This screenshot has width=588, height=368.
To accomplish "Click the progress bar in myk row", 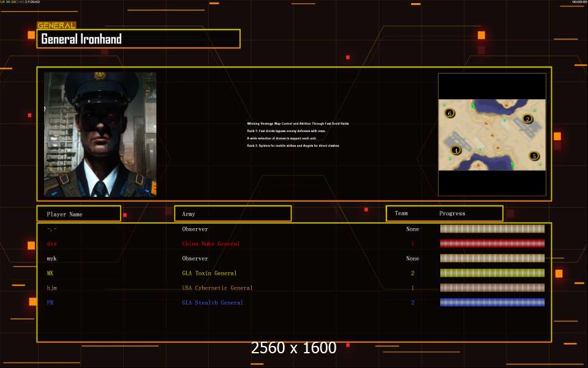I will 492,258.
